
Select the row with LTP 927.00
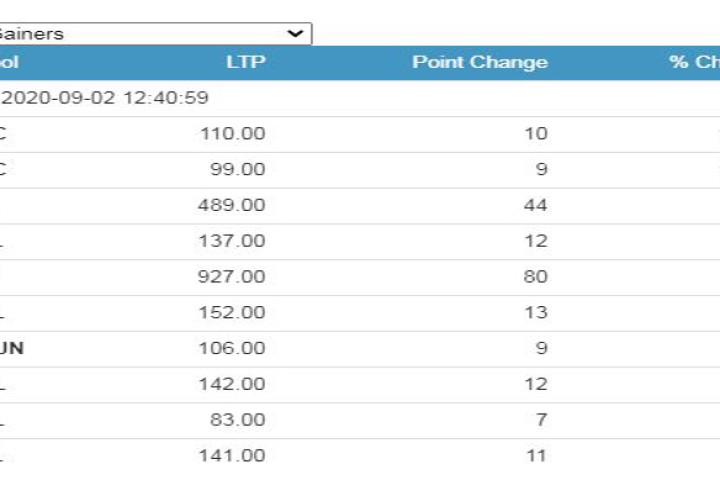[232, 277]
